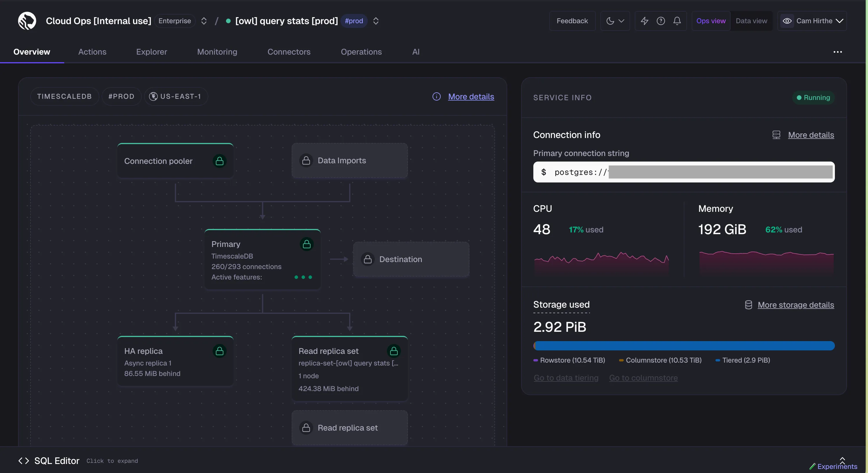This screenshot has width=868, height=473.
Task: Click the #PROD tag chip
Action: pos(121,96)
